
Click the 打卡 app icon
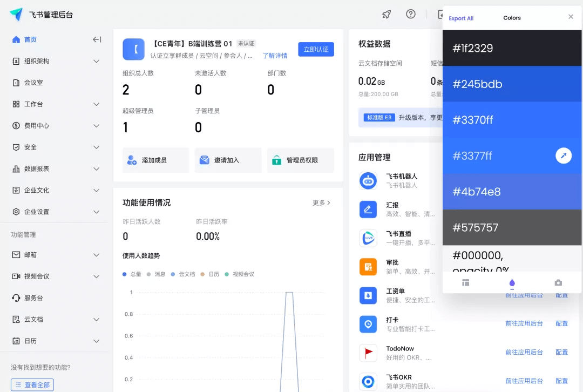point(368,324)
